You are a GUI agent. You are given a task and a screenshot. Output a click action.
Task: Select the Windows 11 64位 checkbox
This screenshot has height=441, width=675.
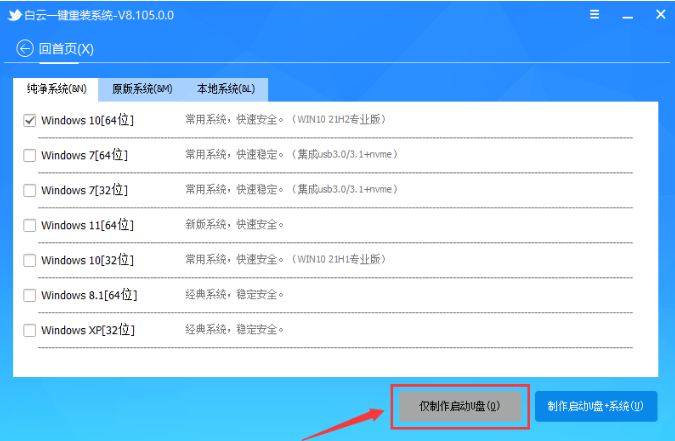[29, 225]
